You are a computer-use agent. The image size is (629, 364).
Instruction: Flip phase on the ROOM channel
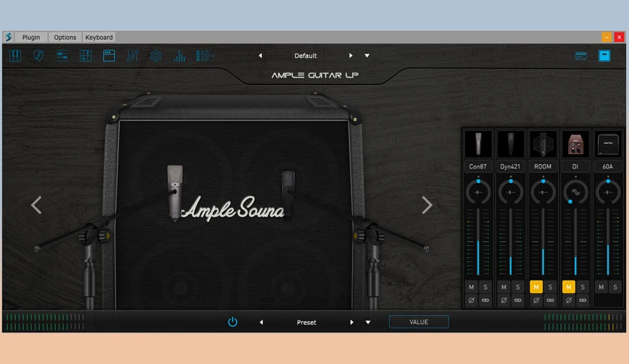pos(536,300)
